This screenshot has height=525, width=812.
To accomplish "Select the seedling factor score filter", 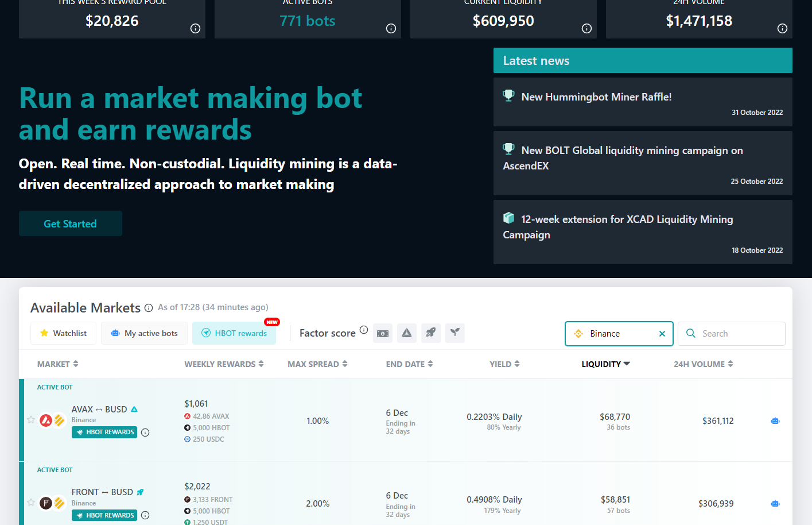I will coord(455,333).
